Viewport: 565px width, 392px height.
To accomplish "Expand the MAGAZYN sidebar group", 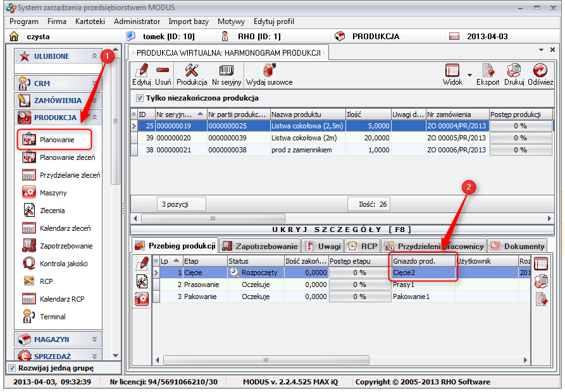I will [x=95, y=340].
